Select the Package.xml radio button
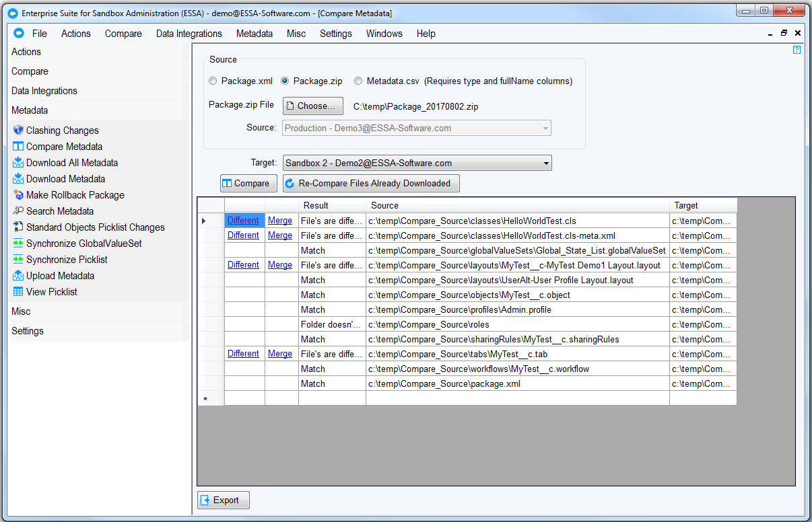The width and height of the screenshot is (812, 522). 213,81
